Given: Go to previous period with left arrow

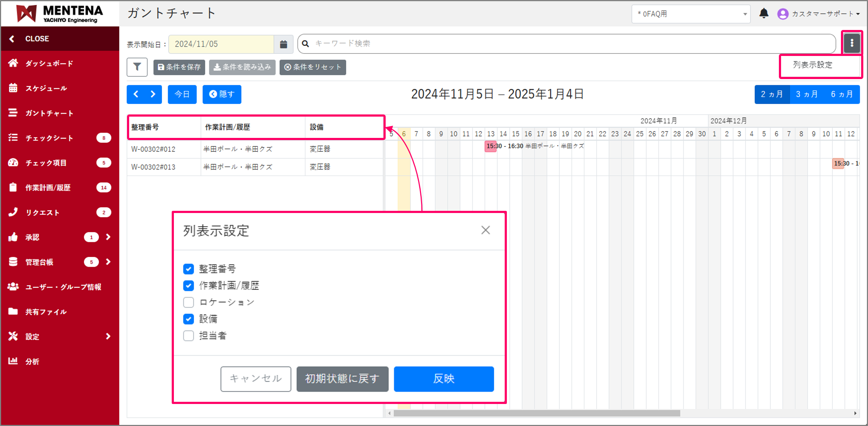Looking at the screenshot, I should point(136,94).
